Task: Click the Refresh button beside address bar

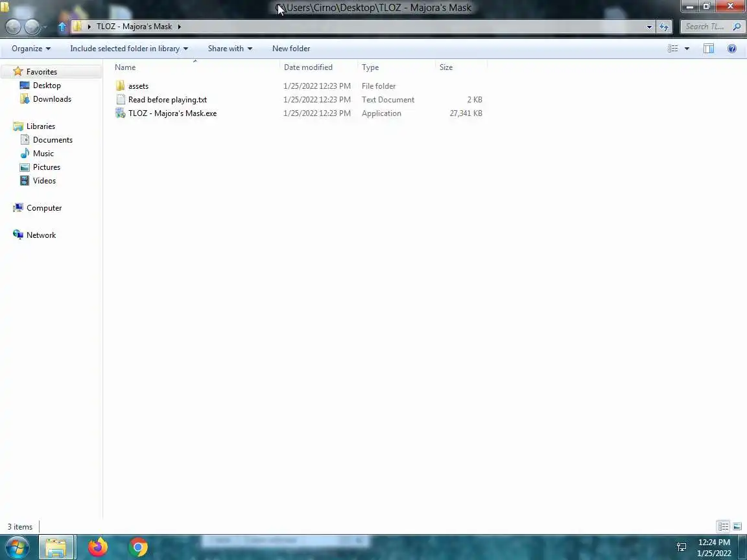Action: click(x=663, y=27)
